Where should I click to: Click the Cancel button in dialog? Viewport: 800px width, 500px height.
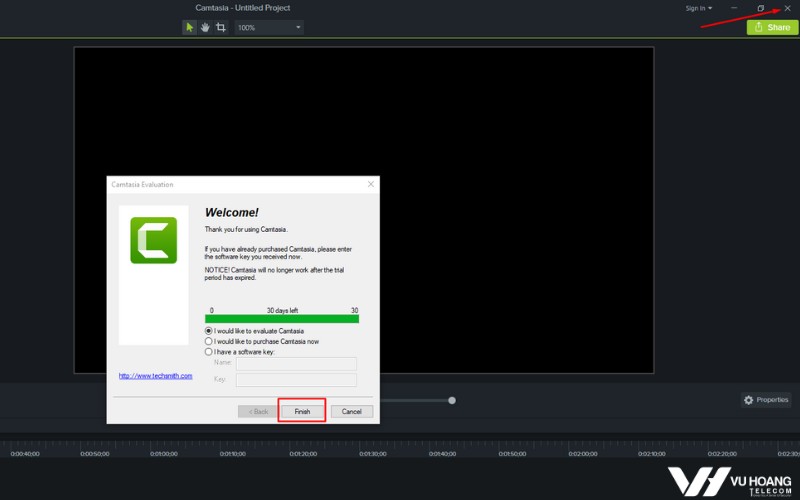[352, 411]
